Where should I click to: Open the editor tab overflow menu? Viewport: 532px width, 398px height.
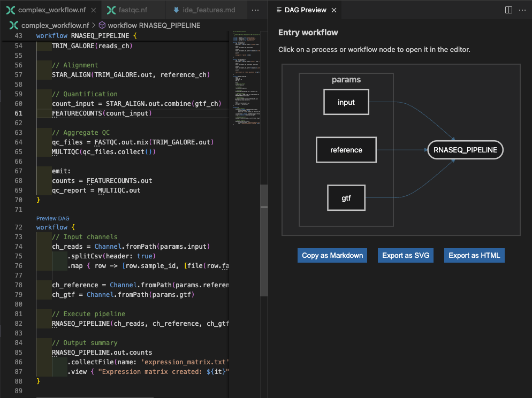(x=255, y=10)
